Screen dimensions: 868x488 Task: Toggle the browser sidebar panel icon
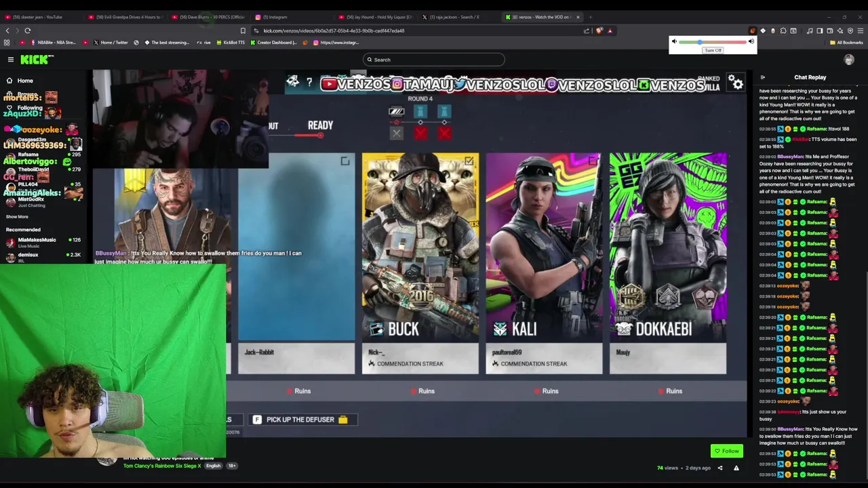[x=820, y=30]
